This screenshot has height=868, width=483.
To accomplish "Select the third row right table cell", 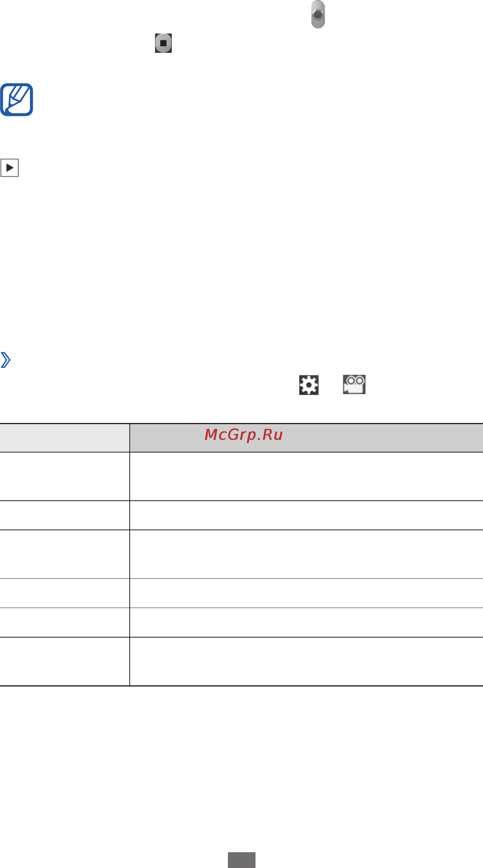I will coord(306,554).
